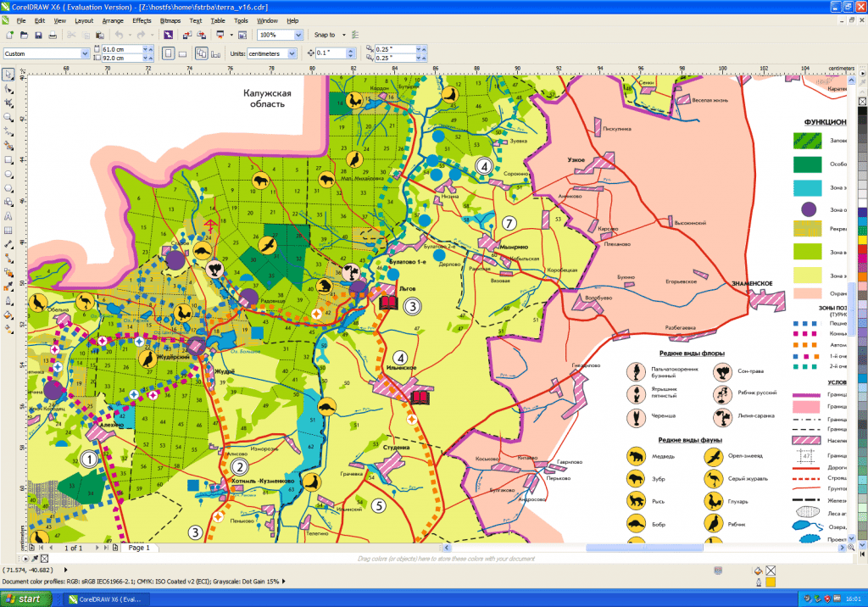Choose the Ellipse tool
This screenshot has width=868, height=607.
pos(8,173)
